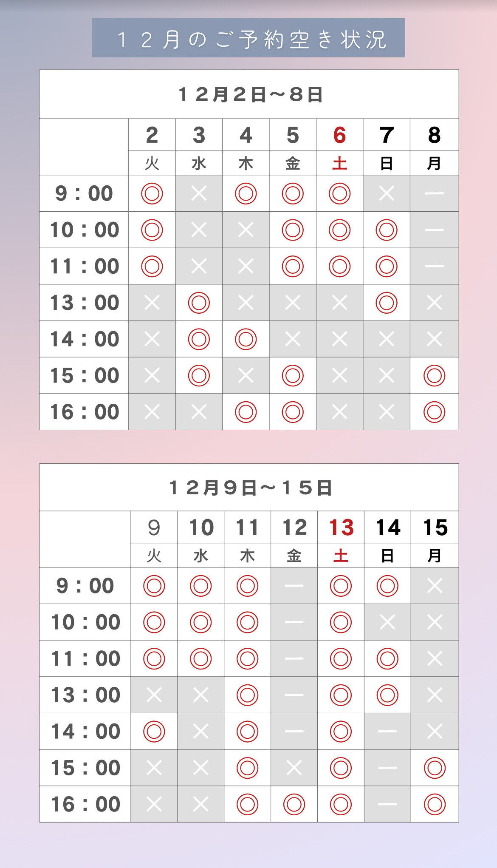Click the 12月9日～15日 week header
The width and height of the screenshot is (497, 868).
pos(251,488)
